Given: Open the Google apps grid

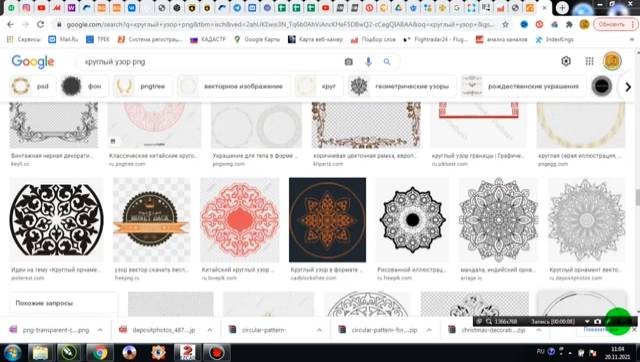Looking at the screenshot, I should [x=589, y=61].
